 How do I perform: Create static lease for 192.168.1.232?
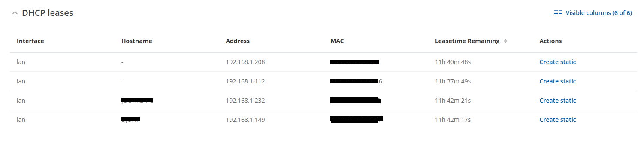pos(557,101)
